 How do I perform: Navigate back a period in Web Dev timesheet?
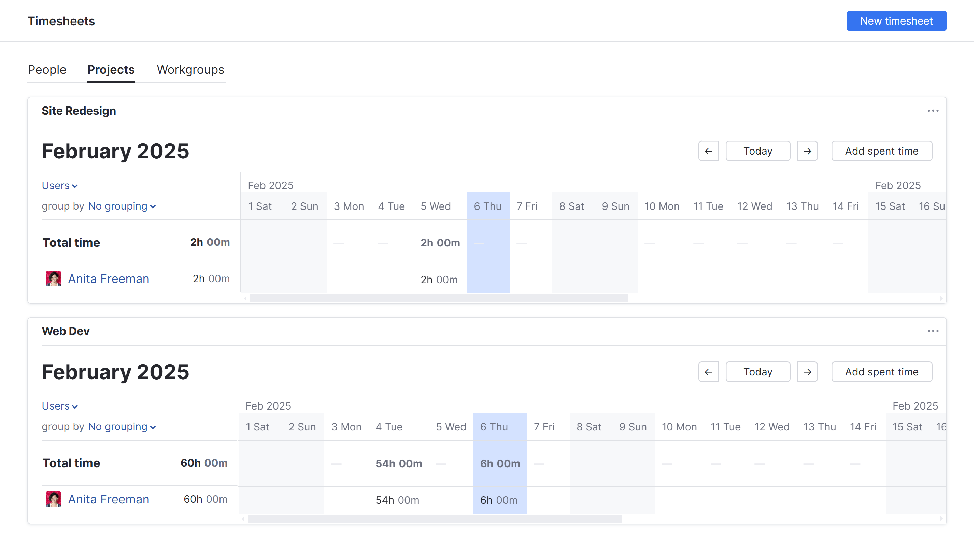[x=708, y=372]
